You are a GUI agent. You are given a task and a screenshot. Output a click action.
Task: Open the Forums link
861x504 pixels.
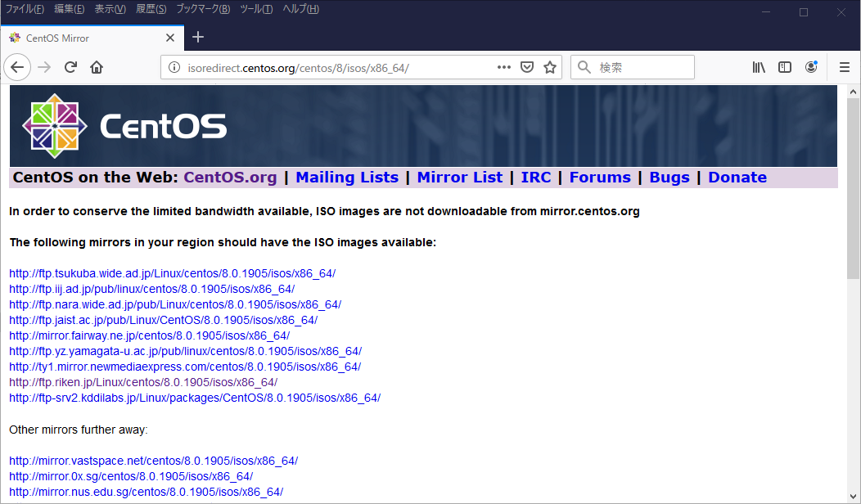[x=600, y=178]
